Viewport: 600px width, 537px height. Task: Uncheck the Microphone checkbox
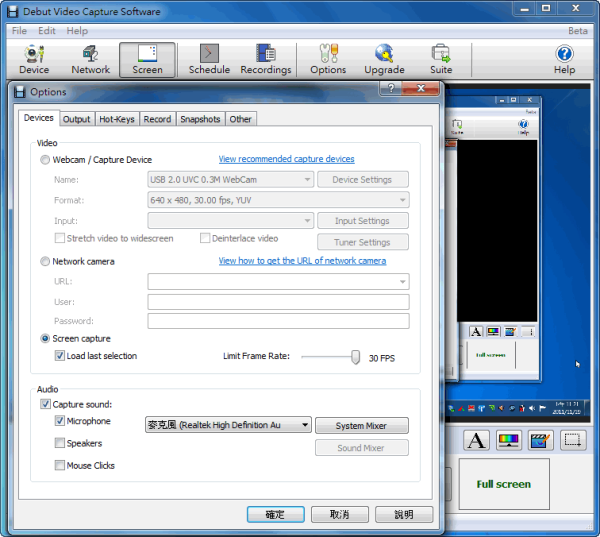click(60, 421)
